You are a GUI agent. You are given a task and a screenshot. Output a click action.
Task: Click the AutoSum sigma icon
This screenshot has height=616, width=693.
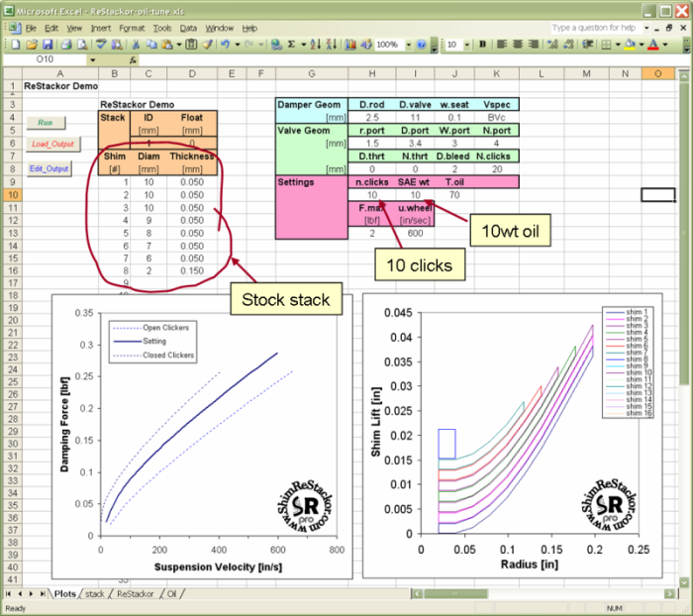pos(291,45)
